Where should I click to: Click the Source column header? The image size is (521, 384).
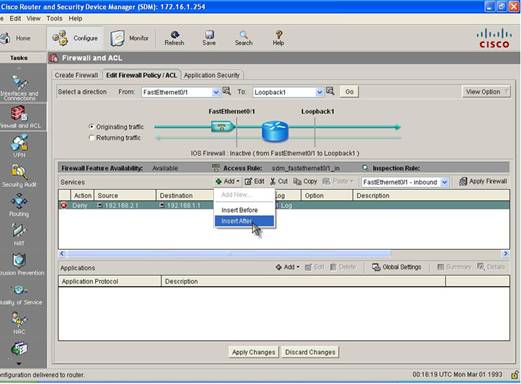tap(125, 195)
